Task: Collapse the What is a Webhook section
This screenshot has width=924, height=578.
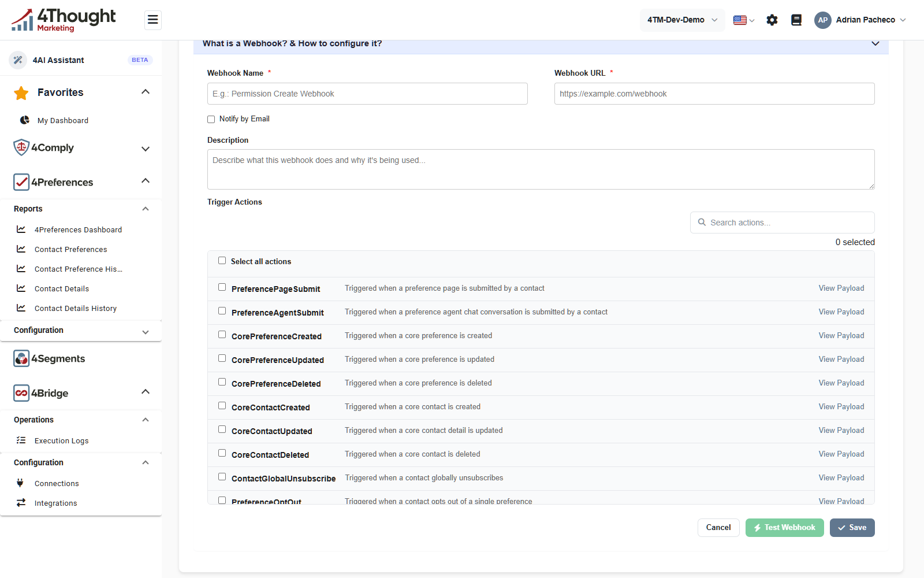Action: [875, 44]
